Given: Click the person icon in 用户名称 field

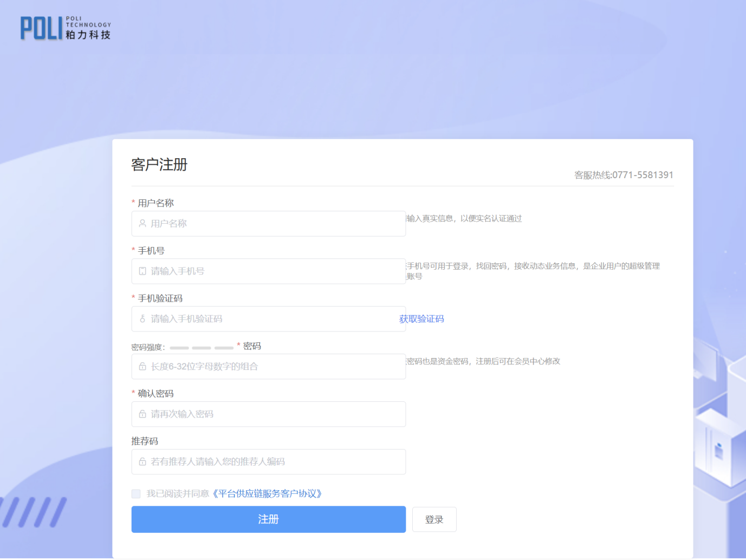Looking at the screenshot, I should click(141, 223).
